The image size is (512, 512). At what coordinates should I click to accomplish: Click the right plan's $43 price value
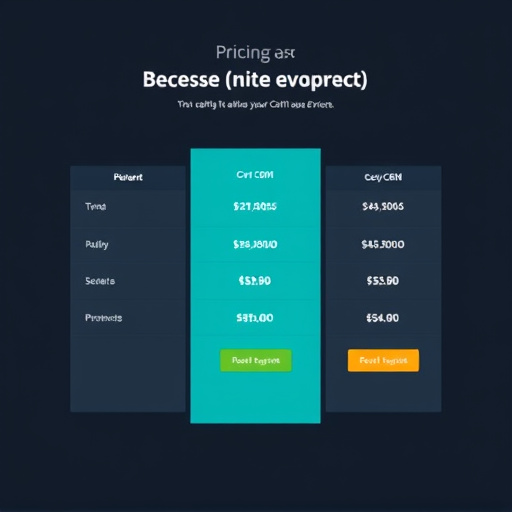click(x=383, y=207)
